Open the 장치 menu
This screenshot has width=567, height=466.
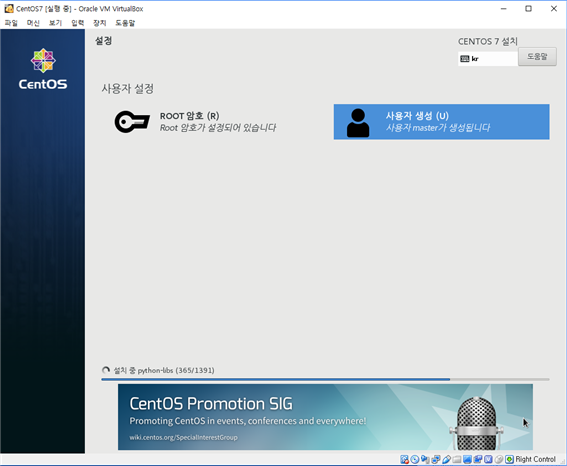99,23
